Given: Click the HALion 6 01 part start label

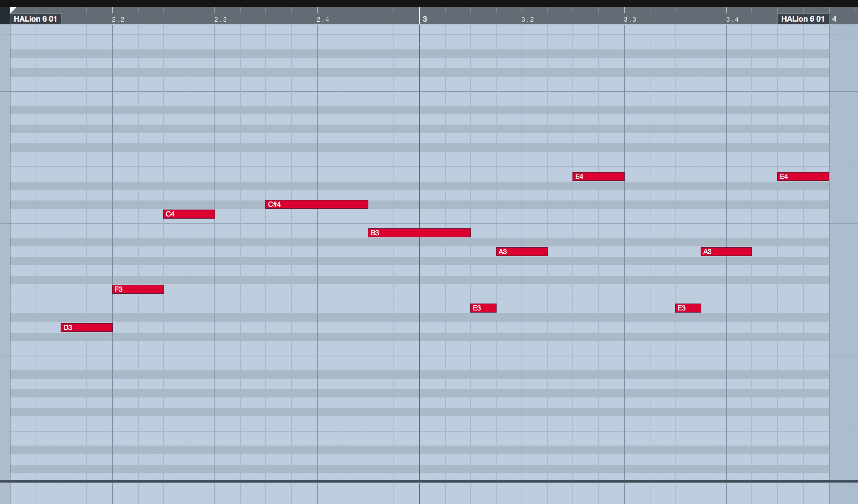Looking at the screenshot, I should (x=35, y=19).
